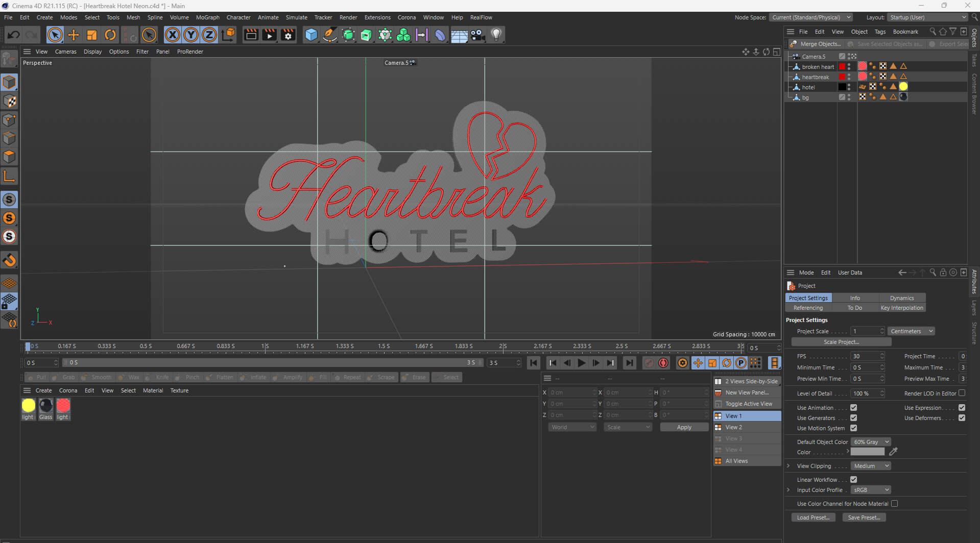Click the FPS value field
The width and height of the screenshot is (980, 543).
coord(867,356)
